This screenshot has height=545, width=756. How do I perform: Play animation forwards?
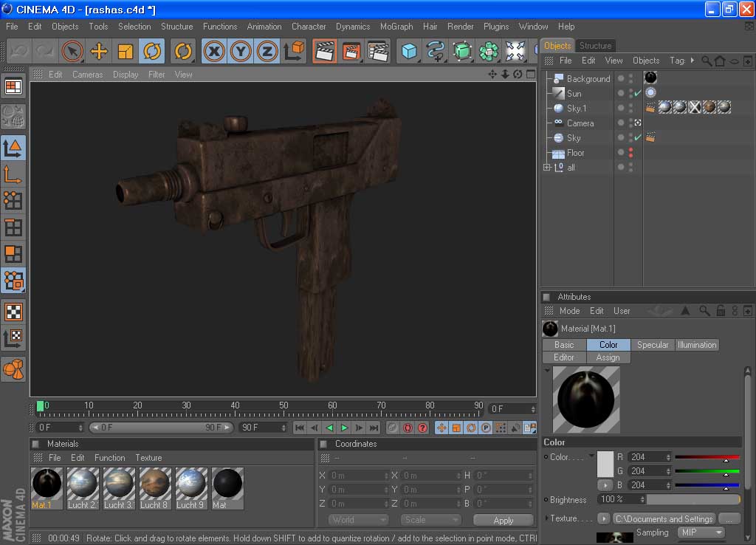[344, 428]
